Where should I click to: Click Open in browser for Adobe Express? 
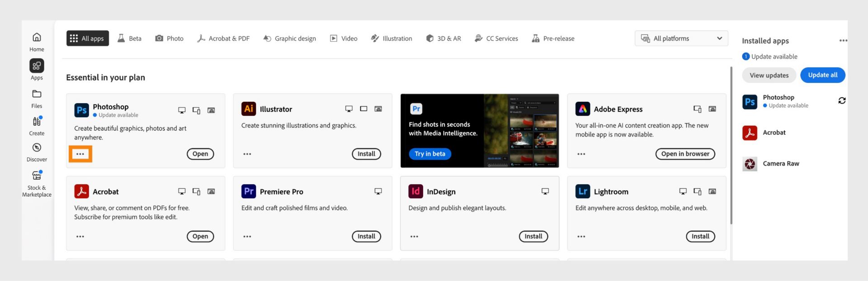pyautogui.click(x=685, y=154)
